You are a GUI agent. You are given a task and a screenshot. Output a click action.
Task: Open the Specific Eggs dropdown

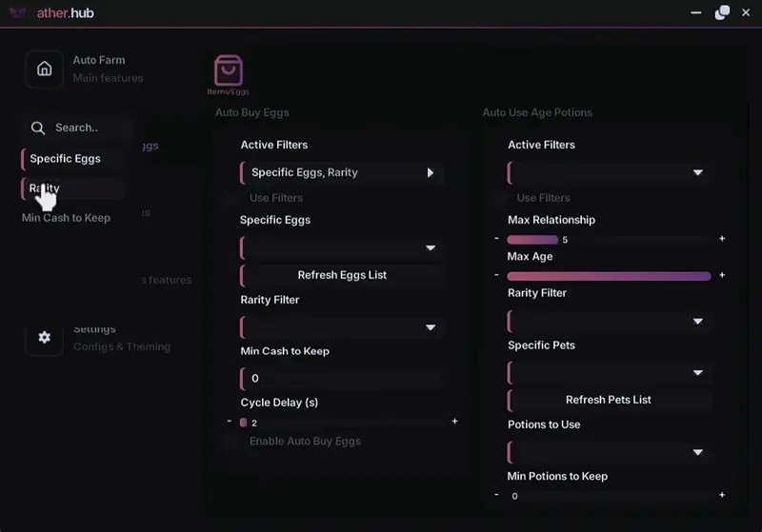tap(342, 248)
